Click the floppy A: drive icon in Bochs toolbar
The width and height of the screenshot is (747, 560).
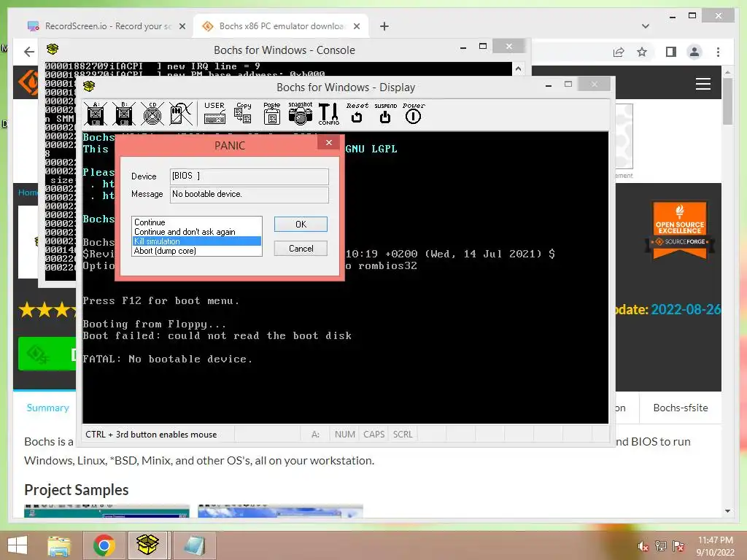96,114
